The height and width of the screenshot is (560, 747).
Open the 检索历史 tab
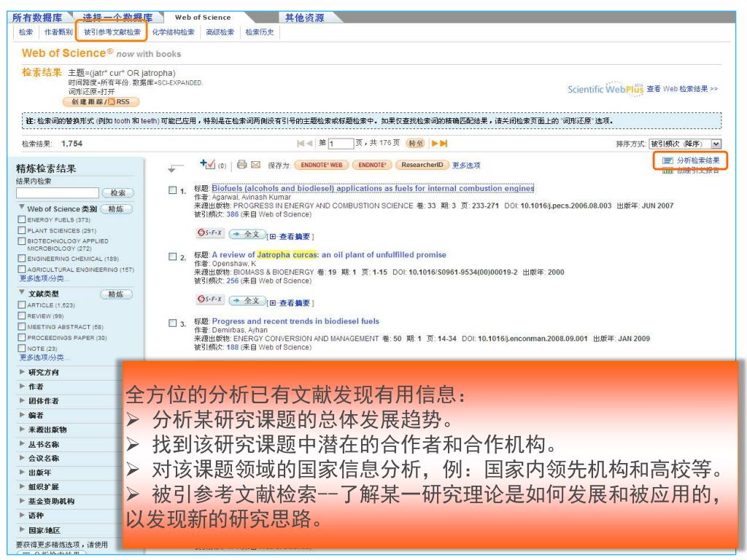click(260, 32)
